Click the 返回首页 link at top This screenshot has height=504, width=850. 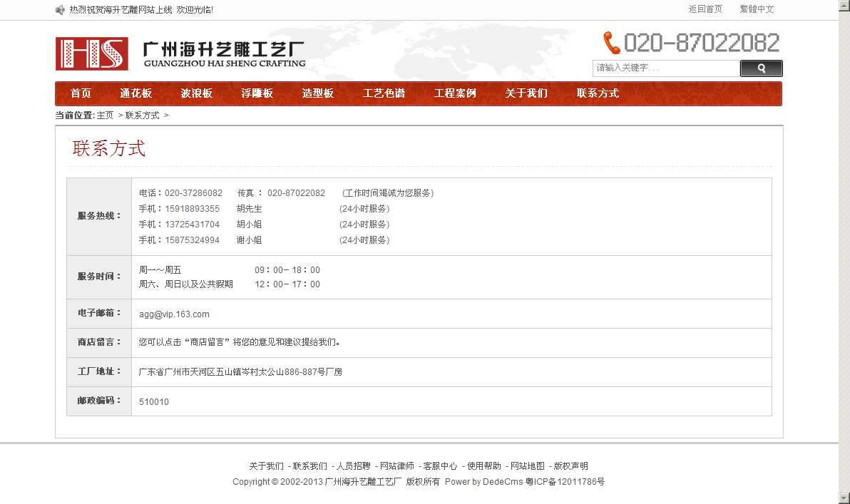(705, 9)
